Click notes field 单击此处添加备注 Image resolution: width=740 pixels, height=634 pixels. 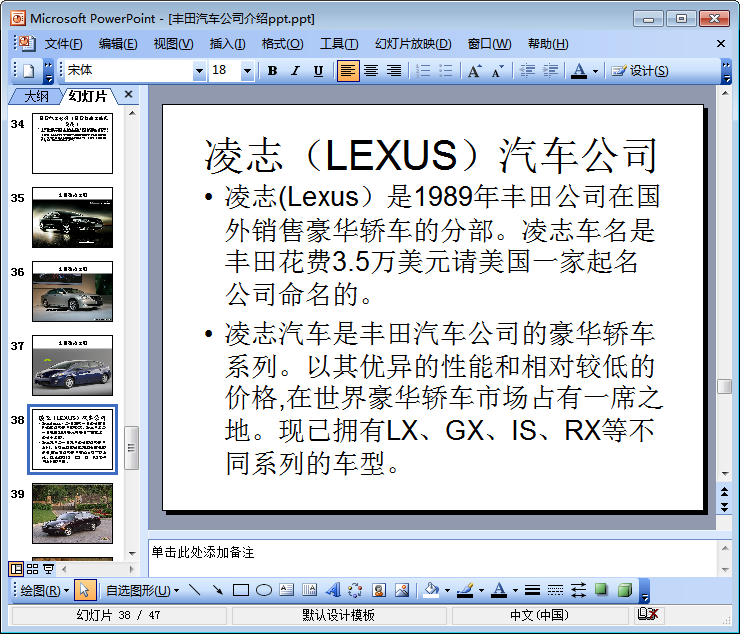pos(432,558)
